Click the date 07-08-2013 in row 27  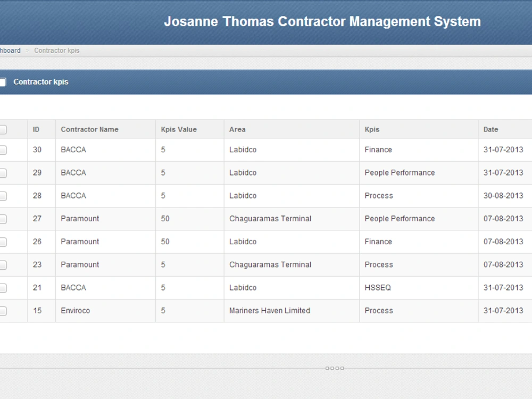point(503,219)
